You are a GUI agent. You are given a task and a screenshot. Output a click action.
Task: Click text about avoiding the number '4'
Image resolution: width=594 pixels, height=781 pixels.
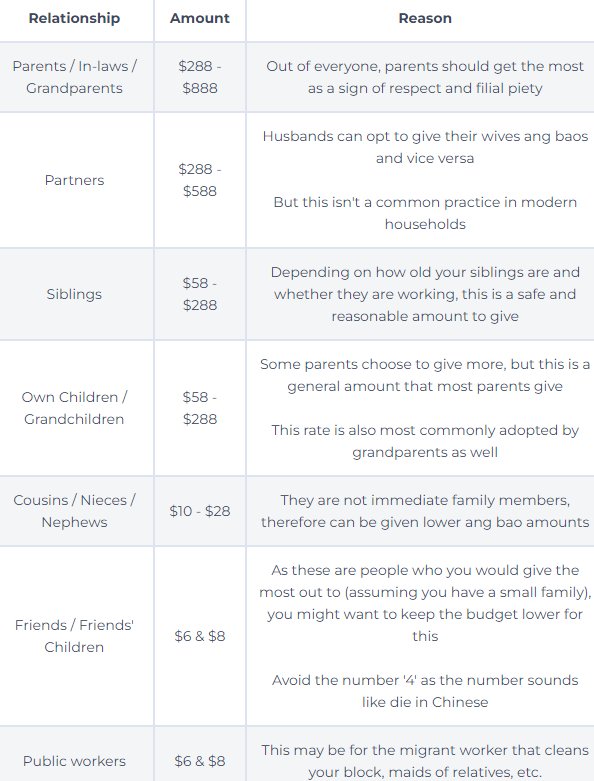click(425, 691)
